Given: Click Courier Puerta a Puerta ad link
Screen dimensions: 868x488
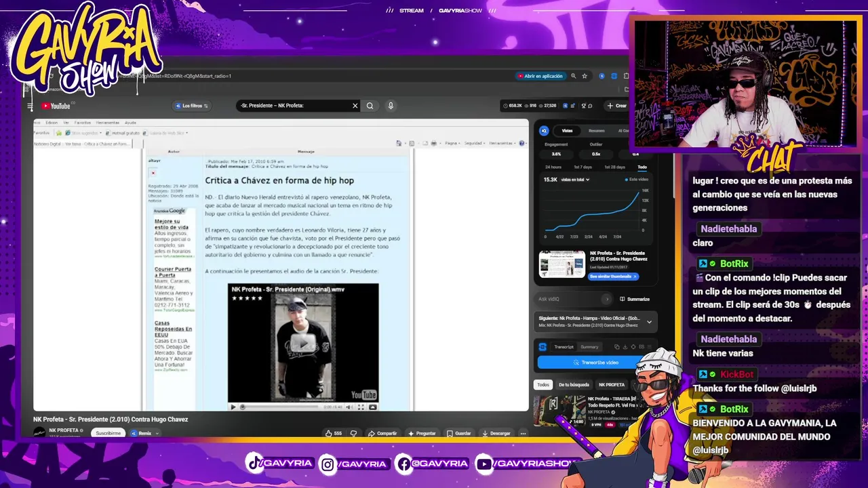Looking at the screenshot, I should click(x=173, y=272).
